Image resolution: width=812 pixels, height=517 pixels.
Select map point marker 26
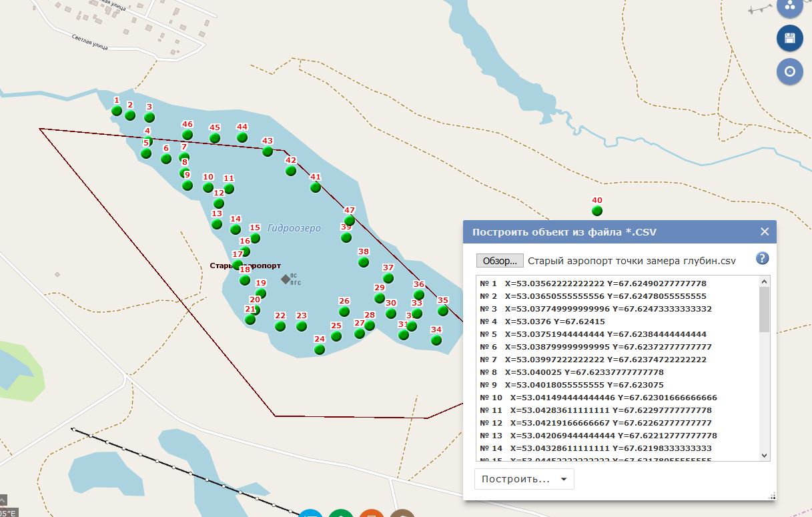pyautogui.click(x=344, y=312)
